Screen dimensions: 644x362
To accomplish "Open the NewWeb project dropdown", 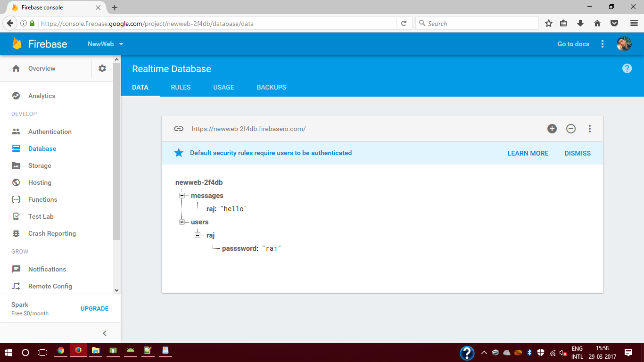I will pyautogui.click(x=106, y=44).
